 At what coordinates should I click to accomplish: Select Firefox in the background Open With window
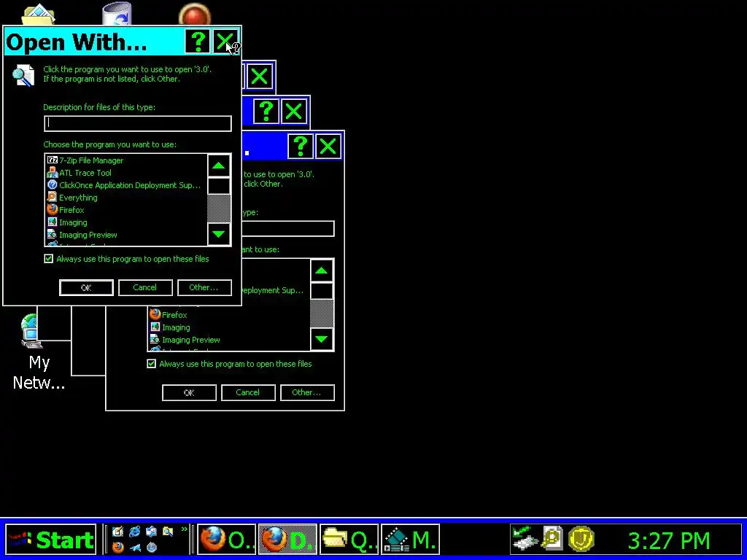(169, 315)
